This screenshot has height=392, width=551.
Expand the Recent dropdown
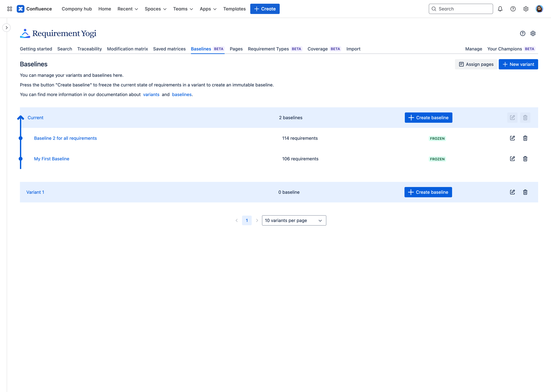click(x=128, y=9)
